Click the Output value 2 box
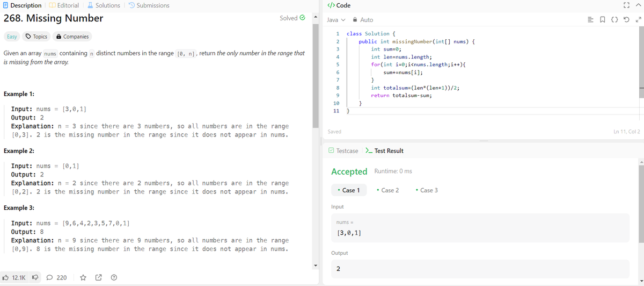Viewport: 644px width, 286px height. point(480,269)
